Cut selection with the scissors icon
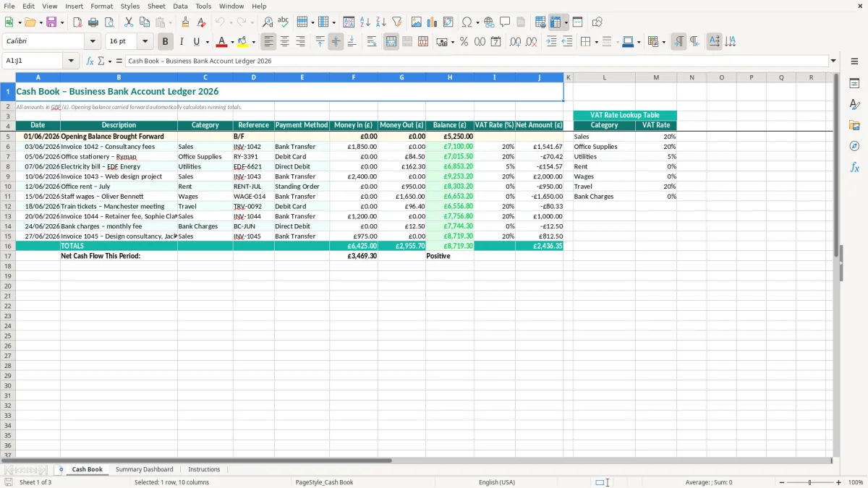 pyautogui.click(x=129, y=22)
